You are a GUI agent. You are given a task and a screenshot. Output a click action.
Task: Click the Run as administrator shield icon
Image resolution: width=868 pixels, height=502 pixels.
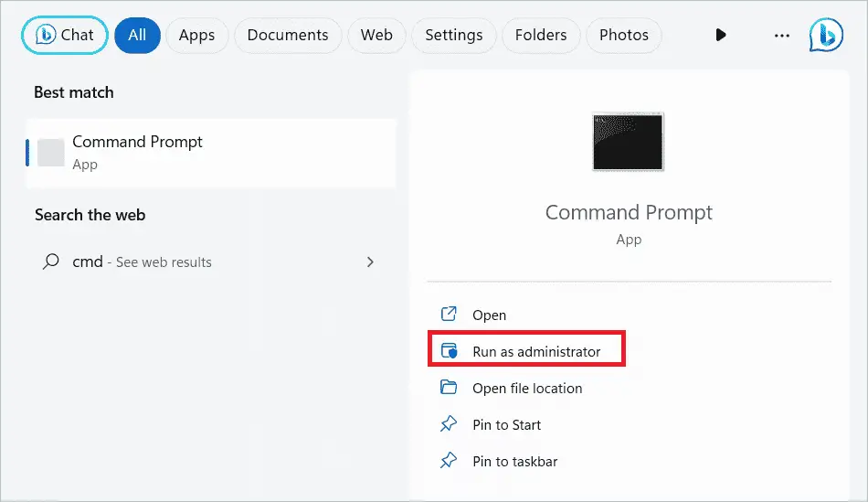click(449, 351)
